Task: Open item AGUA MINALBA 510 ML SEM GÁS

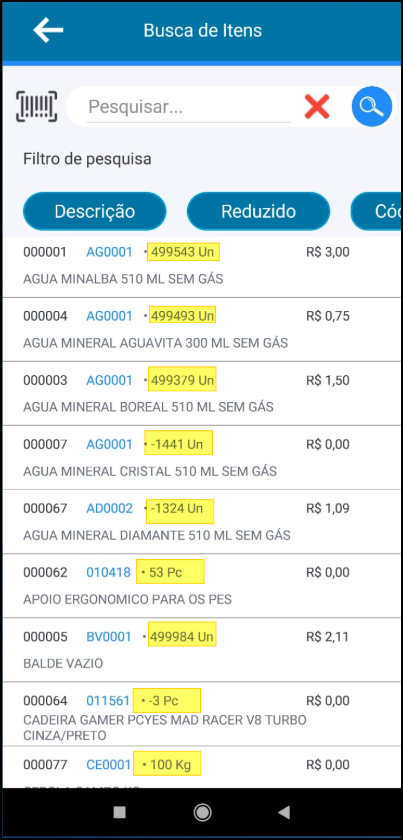Action: pyautogui.click(x=202, y=266)
